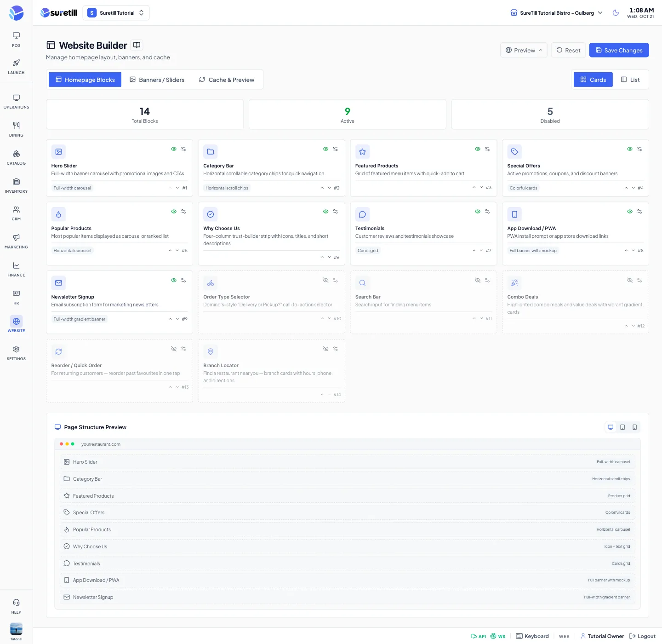The width and height of the screenshot is (662, 644).
Task: Open the Website Builder guide book icon
Action: [137, 45]
